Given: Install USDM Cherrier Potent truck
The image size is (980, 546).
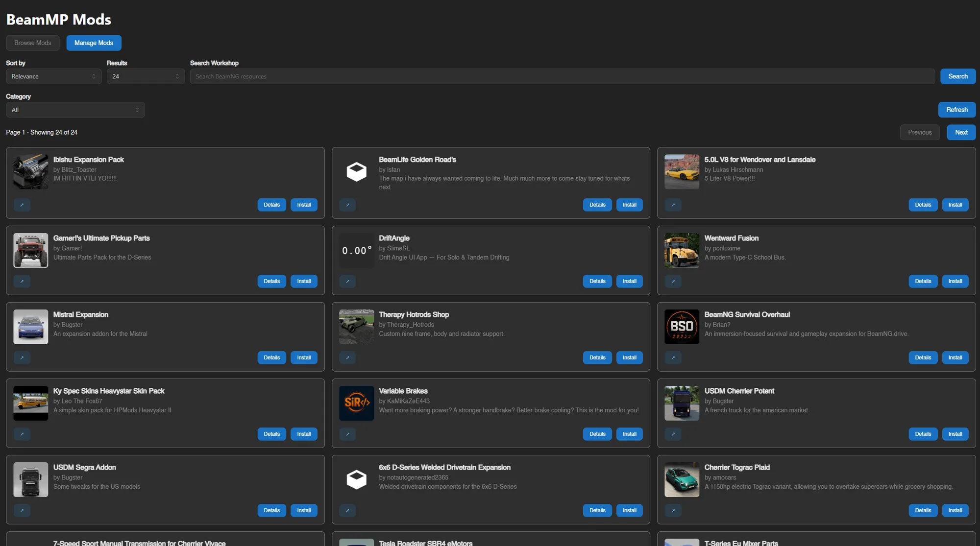Looking at the screenshot, I should pos(955,434).
